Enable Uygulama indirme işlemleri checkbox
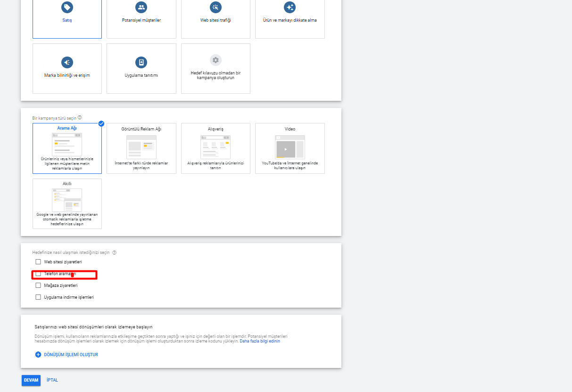 coord(38,297)
